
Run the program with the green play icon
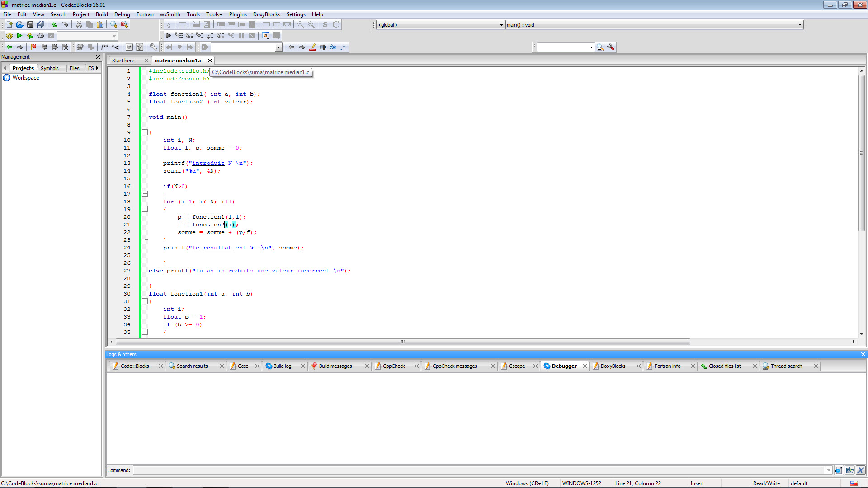pyautogui.click(x=20, y=36)
